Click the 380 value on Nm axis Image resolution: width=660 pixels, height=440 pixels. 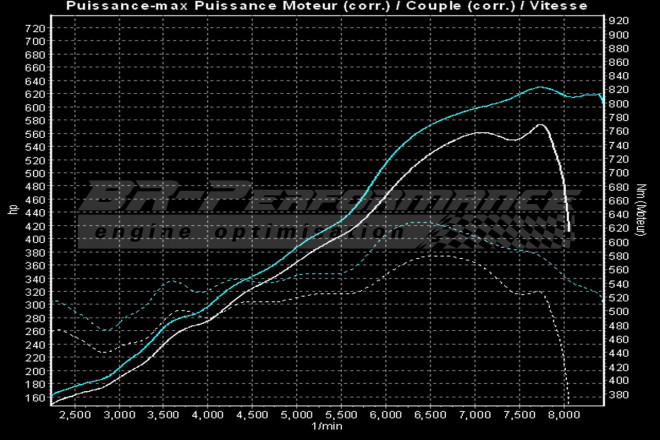pyautogui.click(x=619, y=394)
